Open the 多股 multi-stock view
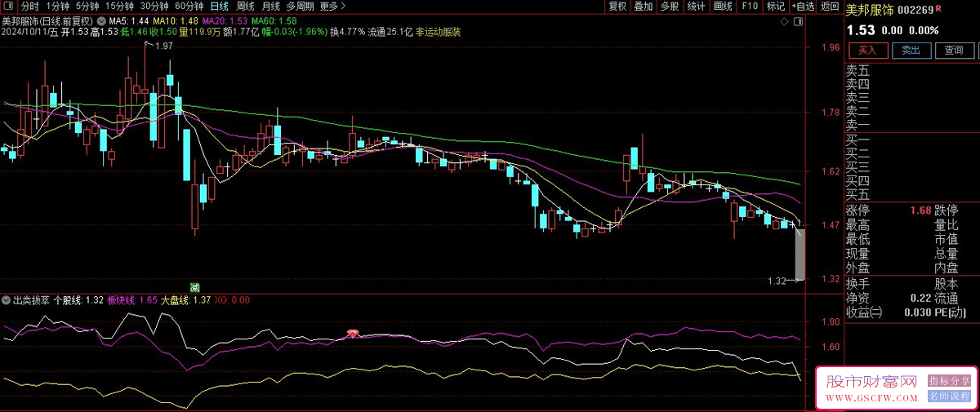 pos(670,6)
